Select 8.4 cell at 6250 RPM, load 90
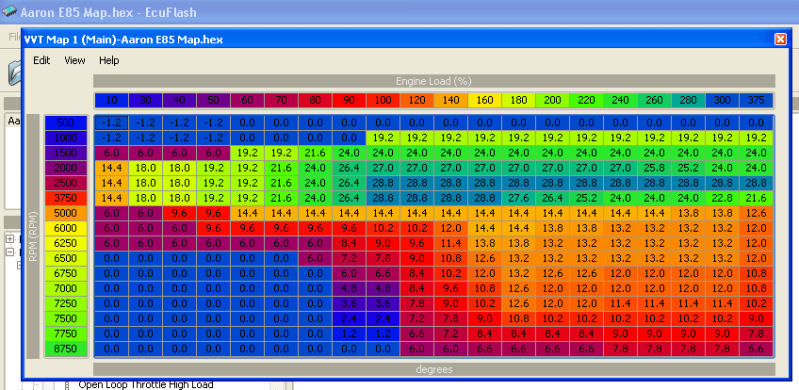Viewport: 799px width, 390px height. click(349, 244)
